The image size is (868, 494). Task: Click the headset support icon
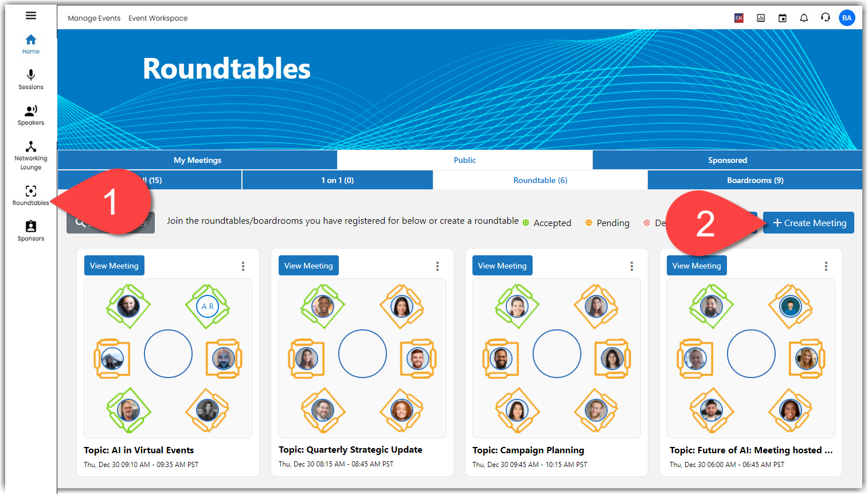(826, 17)
